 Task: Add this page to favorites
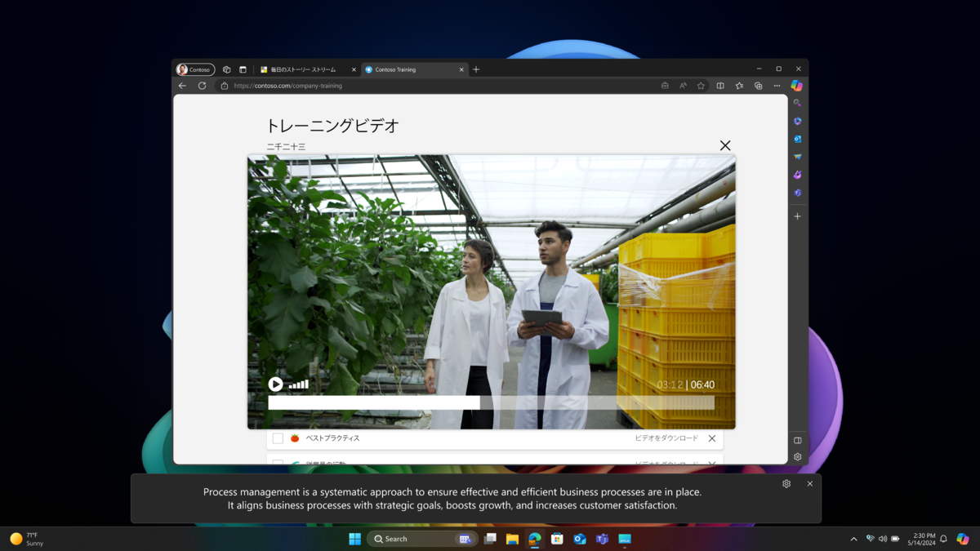click(x=701, y=86)
